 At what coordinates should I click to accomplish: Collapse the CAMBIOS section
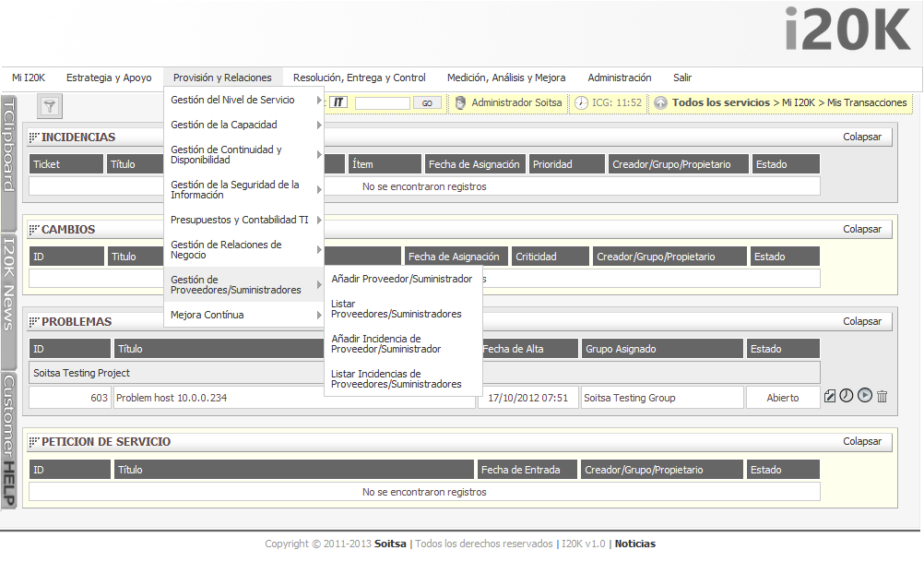862,228
